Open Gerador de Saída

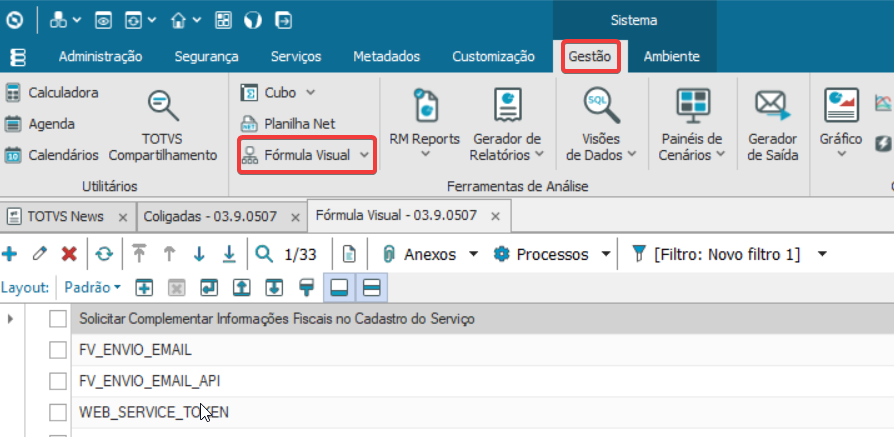click(x=773, y=126)
